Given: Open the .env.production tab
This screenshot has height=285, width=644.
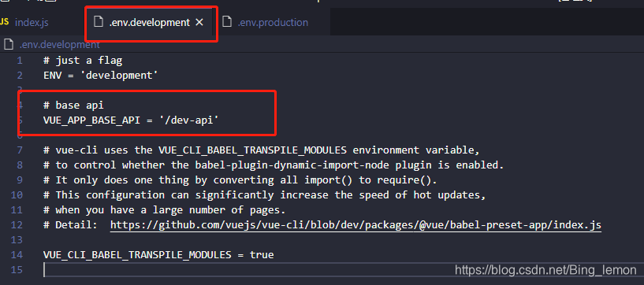Looking at the screenshot, I should pyautogui.click(x=272, y=22).
